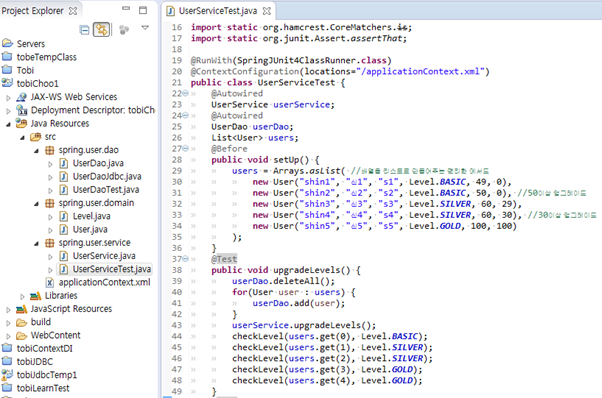Select the tobiJDBC project icon
Screen dimensions: 602x398
(7, 361)
